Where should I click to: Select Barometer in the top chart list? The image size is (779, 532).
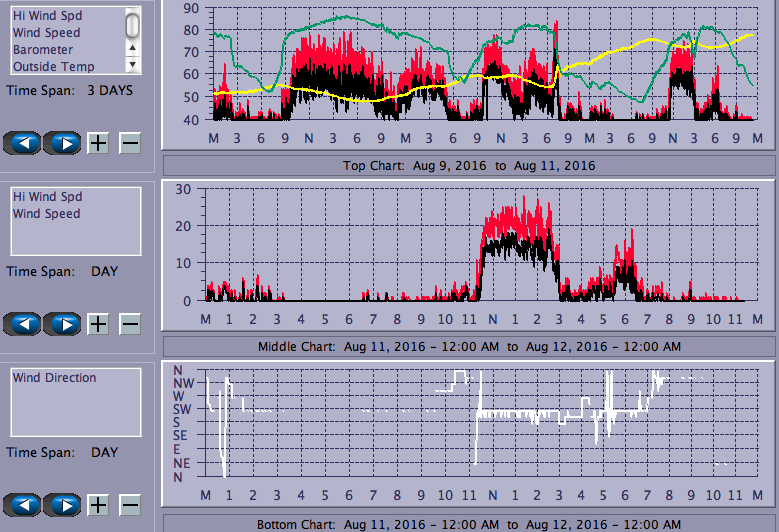(43, 50)
